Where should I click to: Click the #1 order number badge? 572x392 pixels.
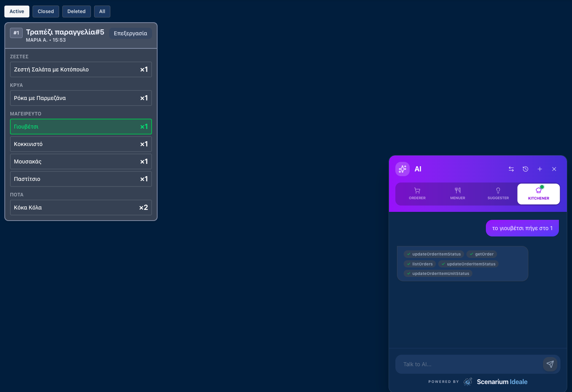click(16, 33)
